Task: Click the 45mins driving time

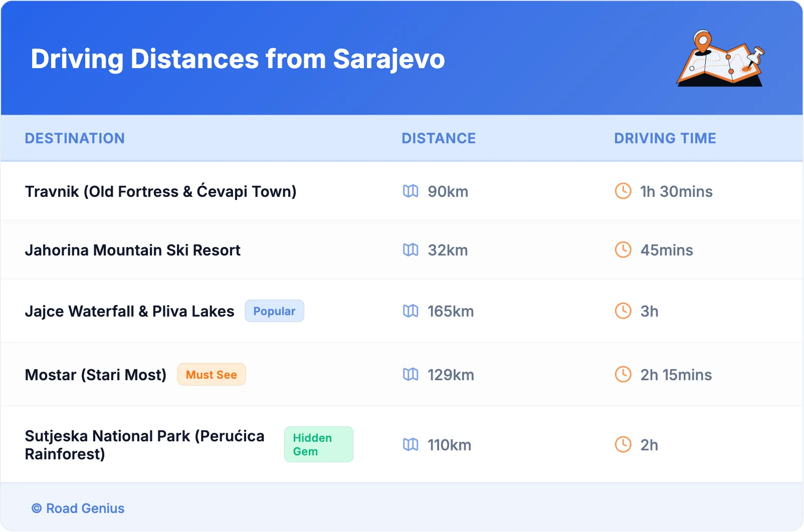Action: coord(667,250)
